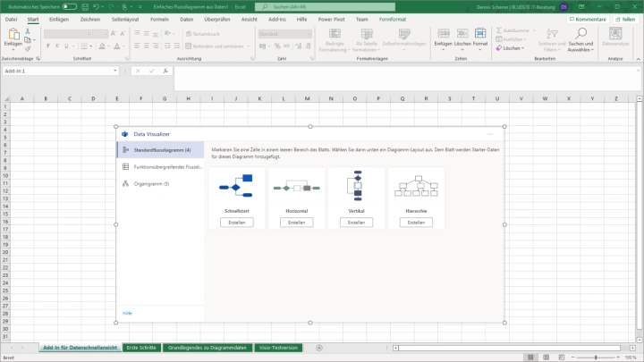The width and height of the screenshot is (644, 362).
Task: Switch to Einfügen ribbon tab
Action: (59, 20)
